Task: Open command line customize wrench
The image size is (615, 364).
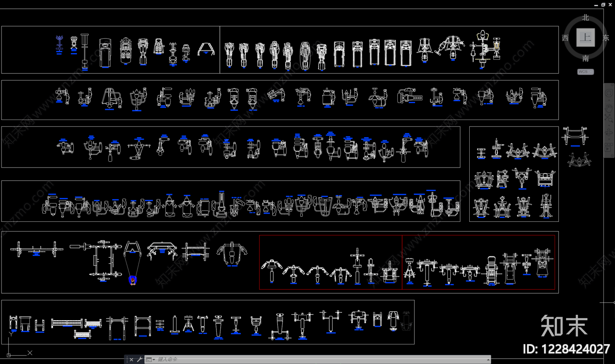Action: click(x=140, y=360)
